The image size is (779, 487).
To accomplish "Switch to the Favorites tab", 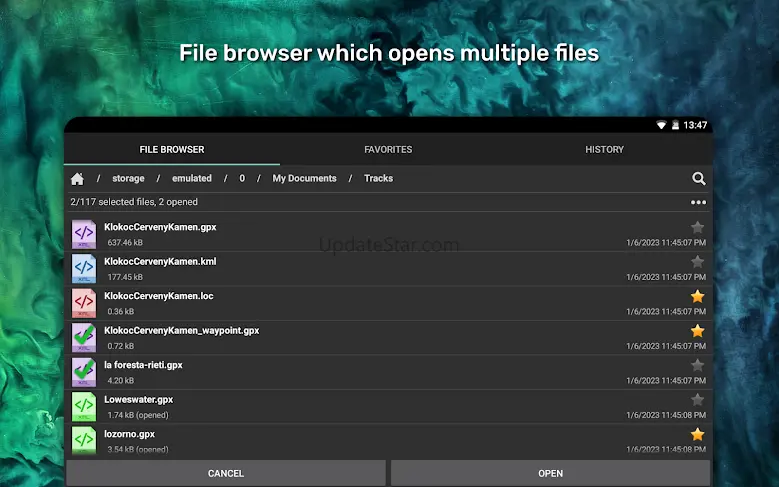I will [388, 150].
